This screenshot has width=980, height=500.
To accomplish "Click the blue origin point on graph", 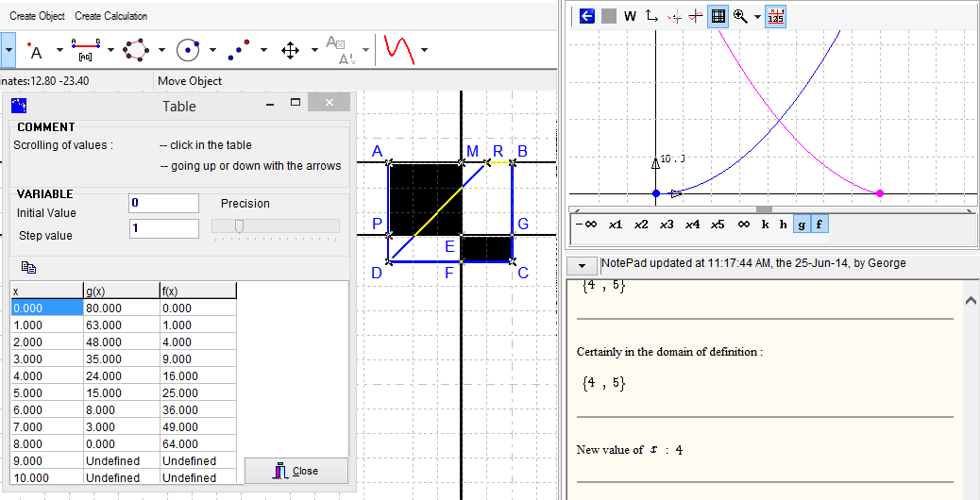I will 655,193.
